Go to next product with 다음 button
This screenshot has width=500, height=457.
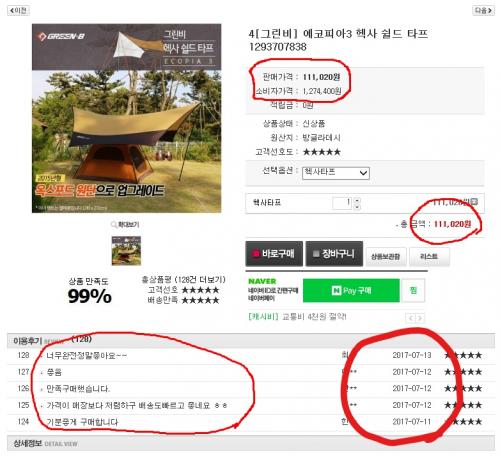(x=483, y=10)
